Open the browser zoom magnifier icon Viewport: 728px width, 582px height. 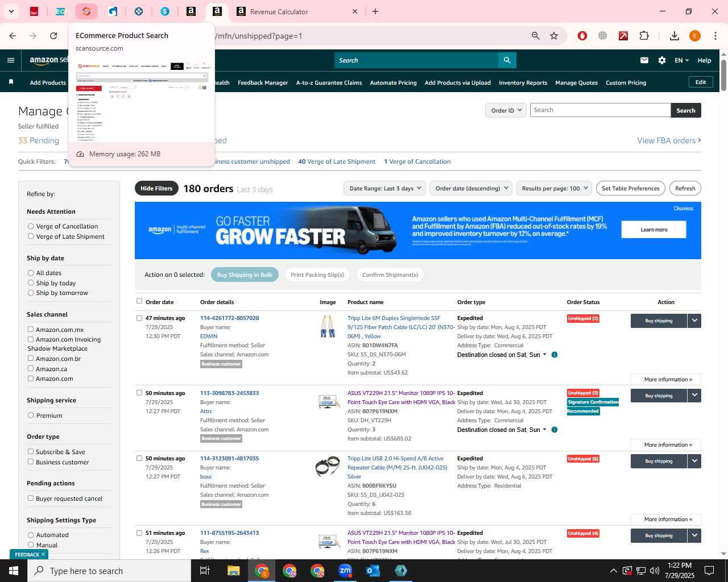click(535, 36)
